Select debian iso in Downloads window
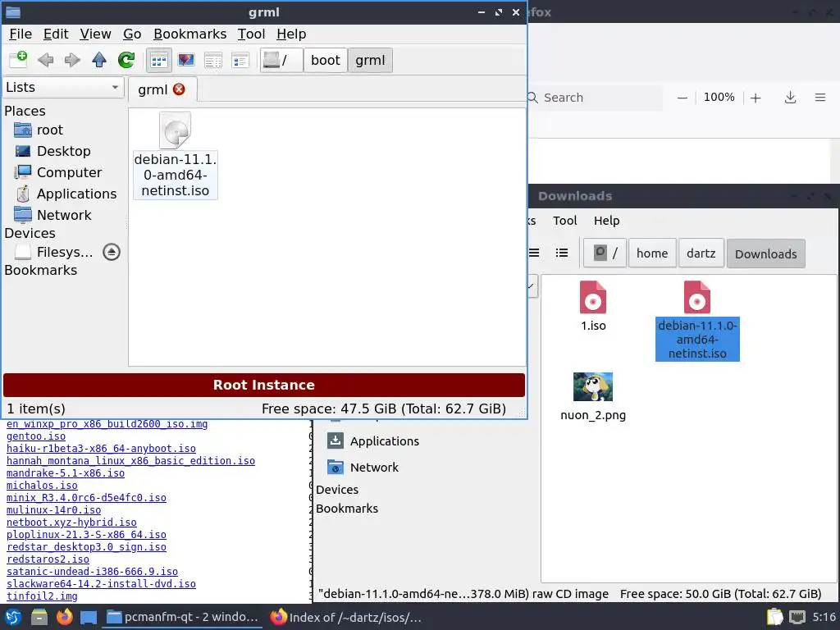840x630 pixels. (x=697, y=321)
